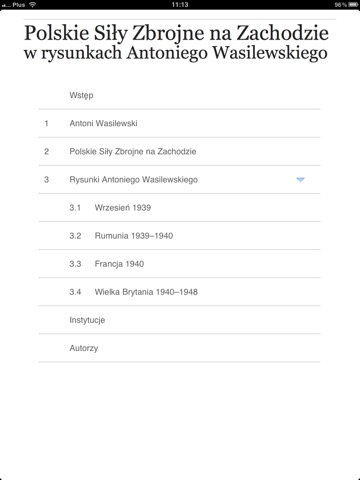Tap the battery icon in status bar
This screenshot has height=480, width=360.
(x=353, y=5)
